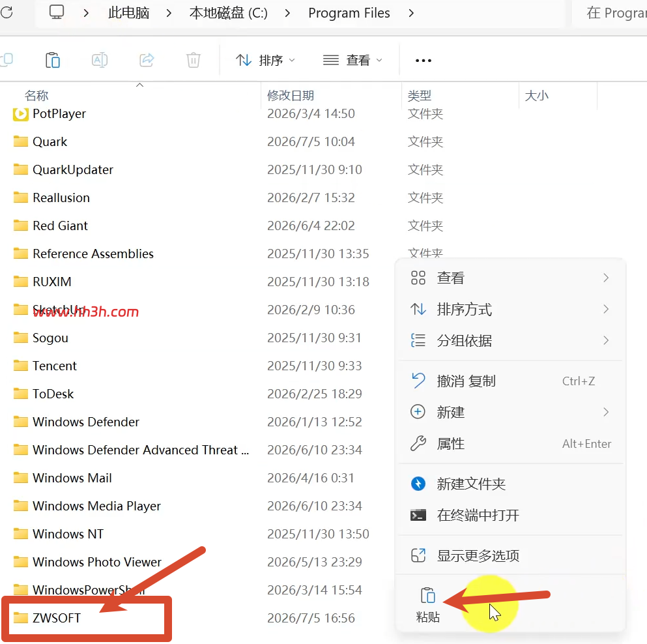The height and width of the screenshot is (644, 647).
Task: Select the QuarkUpdater folder name
Action: coord(72,169)
